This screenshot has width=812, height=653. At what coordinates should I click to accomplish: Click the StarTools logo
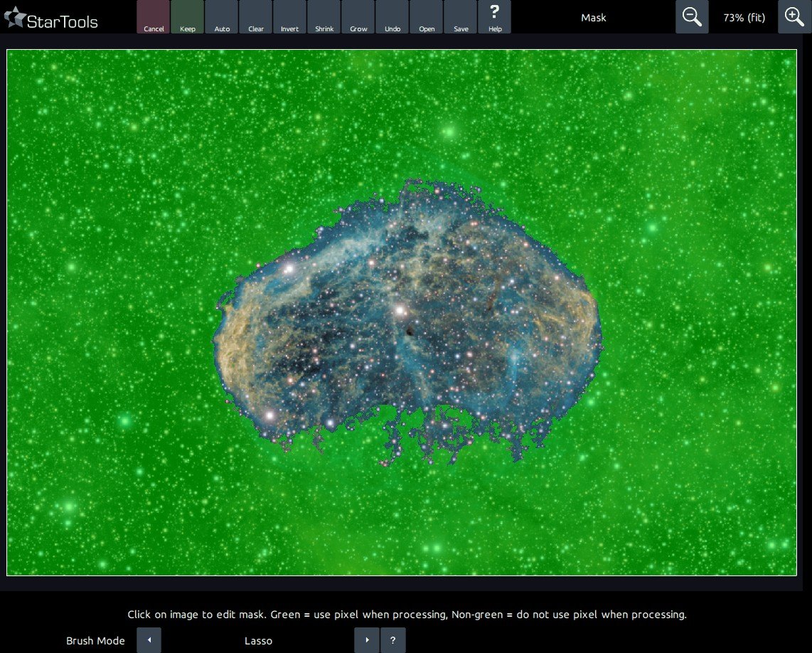51,20
